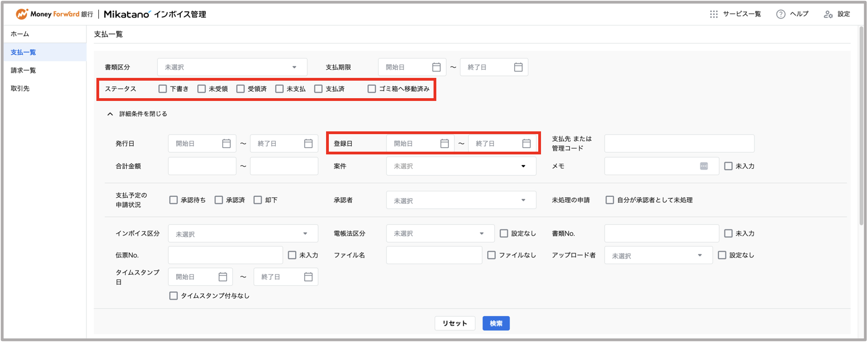
Task: Click 支払先 または 管理コード field
Action: coord(679,144)
